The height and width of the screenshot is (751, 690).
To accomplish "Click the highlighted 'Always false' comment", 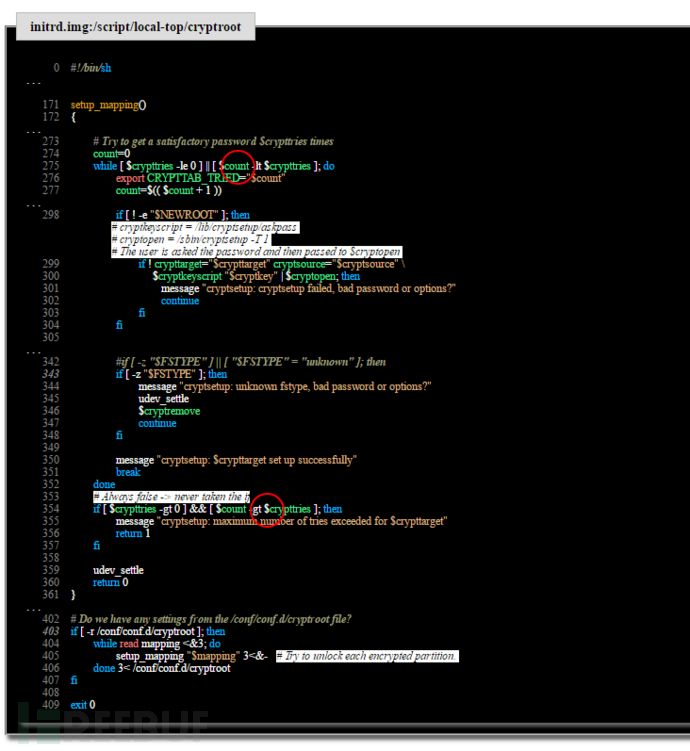I will click(170, 497).
